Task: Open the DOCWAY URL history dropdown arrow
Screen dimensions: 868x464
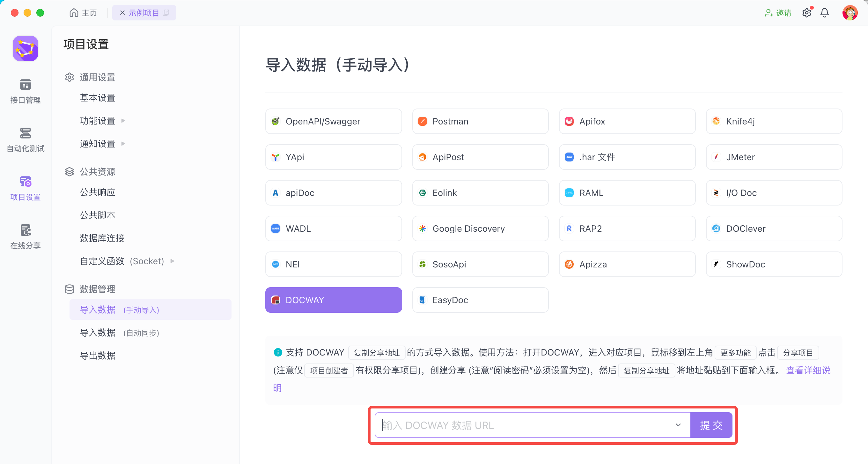Action: pyautogui.click(x=678, y=425)
